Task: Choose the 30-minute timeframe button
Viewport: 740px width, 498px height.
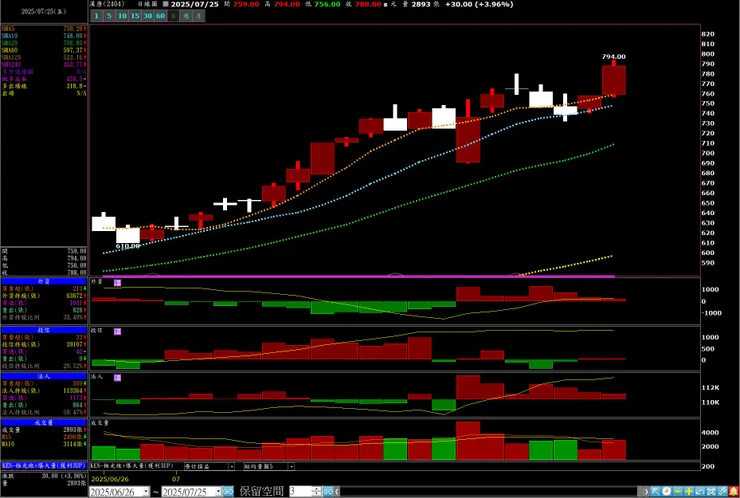Action: (148, 16)
